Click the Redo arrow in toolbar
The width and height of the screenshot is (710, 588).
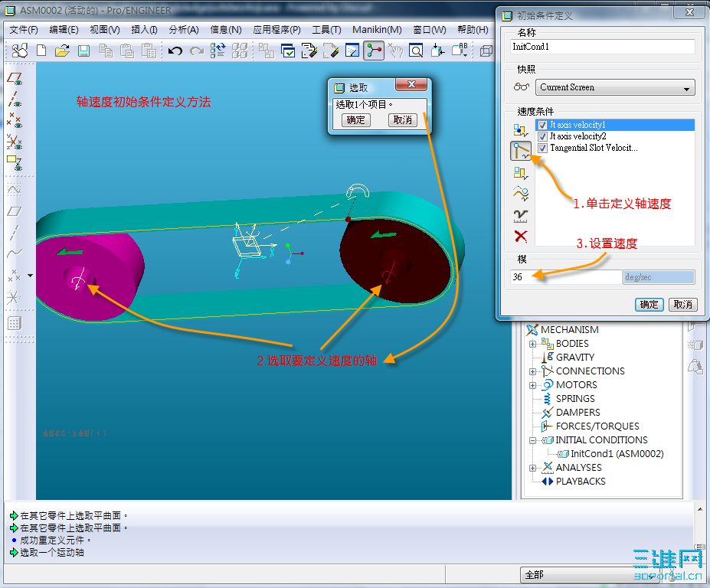pos(197,51)
